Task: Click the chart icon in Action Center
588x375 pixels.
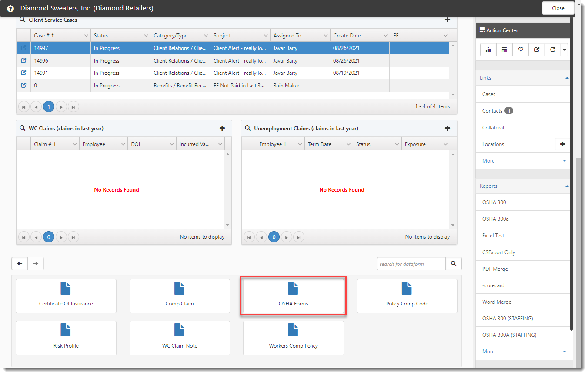Action: pyautogui.click(x=488, y=50)
